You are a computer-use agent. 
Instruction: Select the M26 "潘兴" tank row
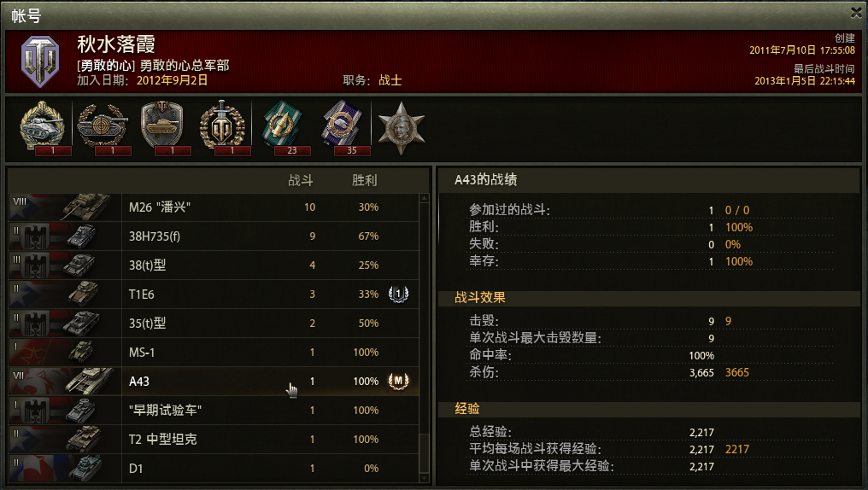(214, 207)
